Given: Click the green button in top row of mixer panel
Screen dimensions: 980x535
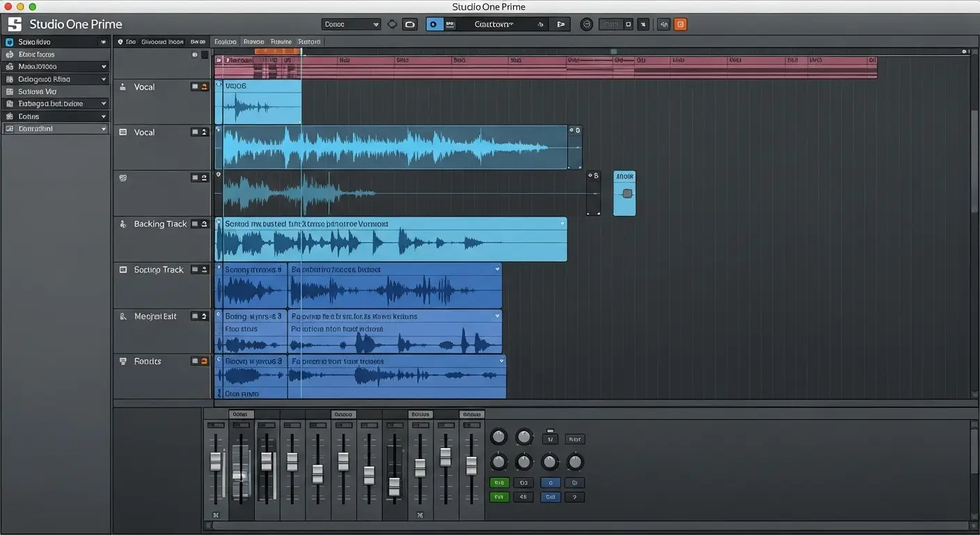Looking at the screenshot, I should [x=499, y=483].
